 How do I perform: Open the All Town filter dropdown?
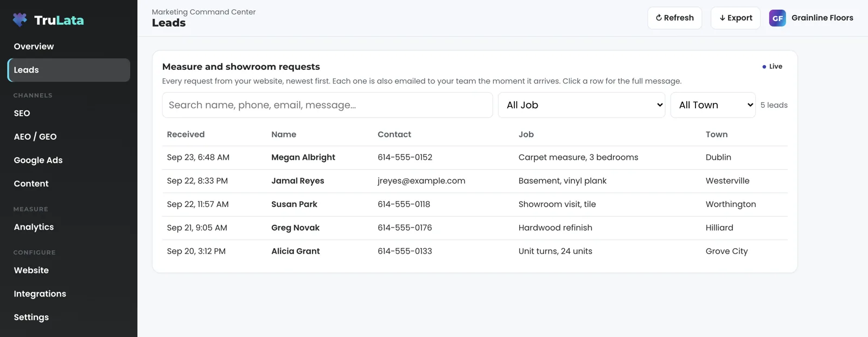tap(713, 105)
